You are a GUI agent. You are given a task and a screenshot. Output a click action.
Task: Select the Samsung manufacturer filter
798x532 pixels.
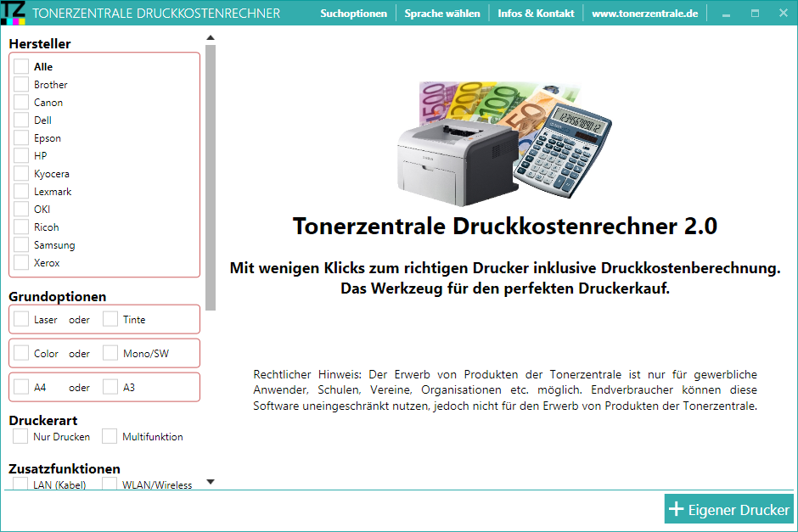pos(20,244)
